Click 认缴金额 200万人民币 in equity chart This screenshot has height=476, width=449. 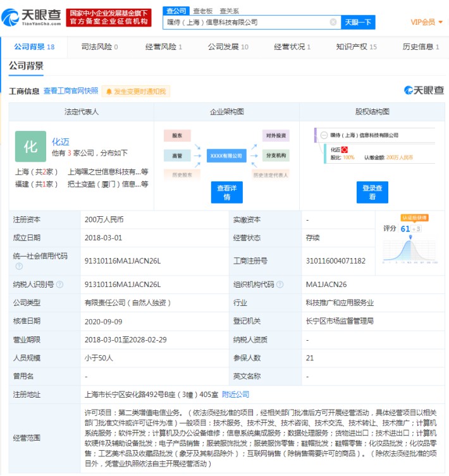click(388, 157)
